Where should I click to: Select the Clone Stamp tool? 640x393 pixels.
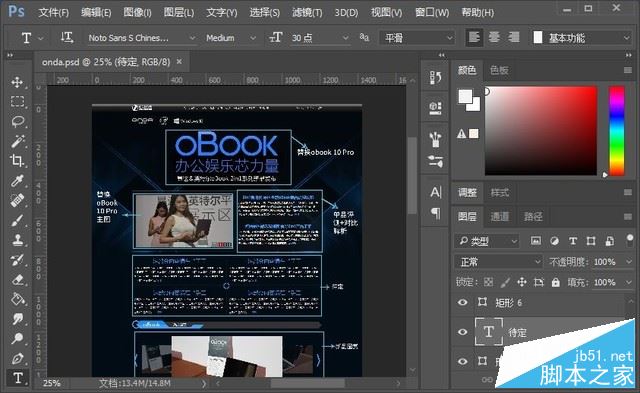point(17,240)
